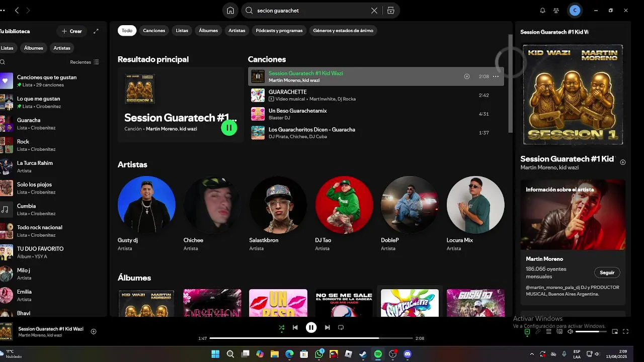The height and width of the screenshot is (362, 644).
Task: Clear the search field with X
Action: pyautogui.click(x=374, y=10)
